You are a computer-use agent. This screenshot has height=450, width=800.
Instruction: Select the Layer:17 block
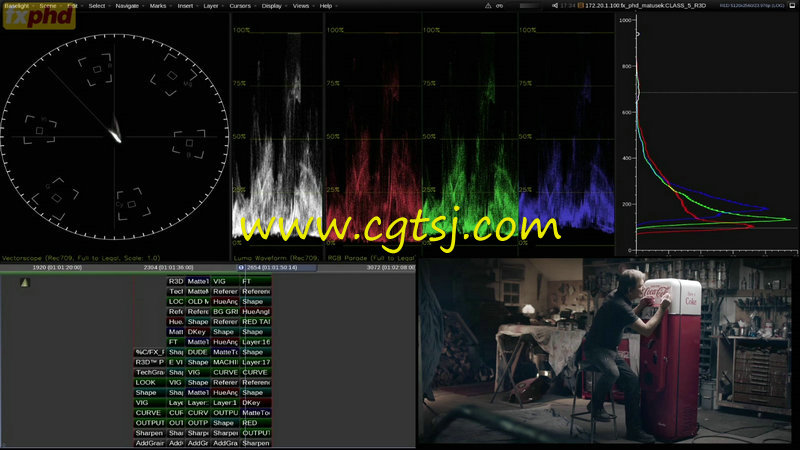tap(256, 362)
